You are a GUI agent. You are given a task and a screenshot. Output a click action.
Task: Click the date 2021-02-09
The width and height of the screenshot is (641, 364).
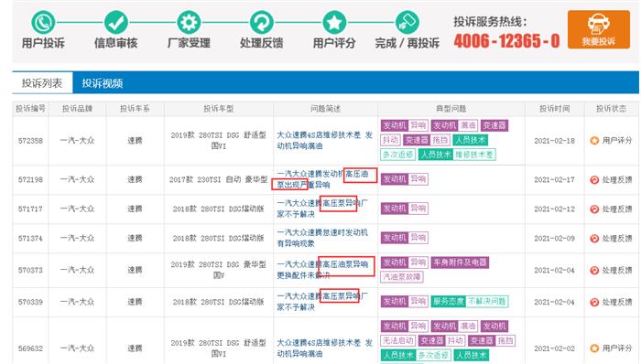(554, 239)
